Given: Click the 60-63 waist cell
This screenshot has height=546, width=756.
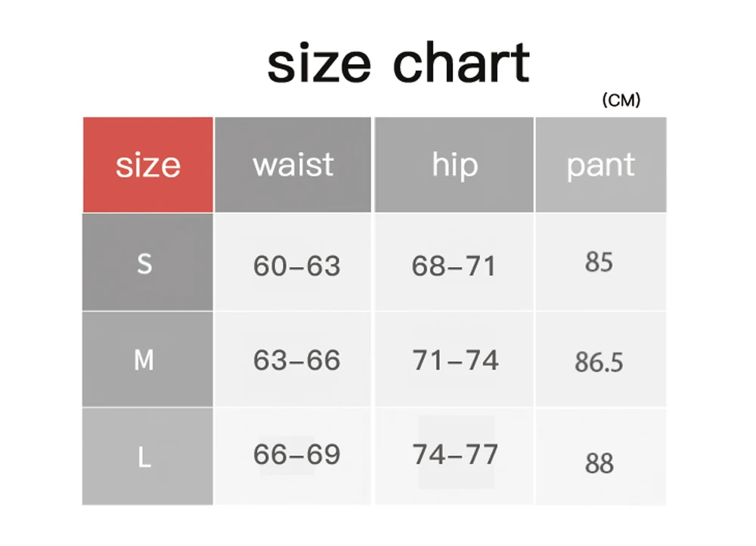Looking at the screenshot, I should (x=296, y=266).
